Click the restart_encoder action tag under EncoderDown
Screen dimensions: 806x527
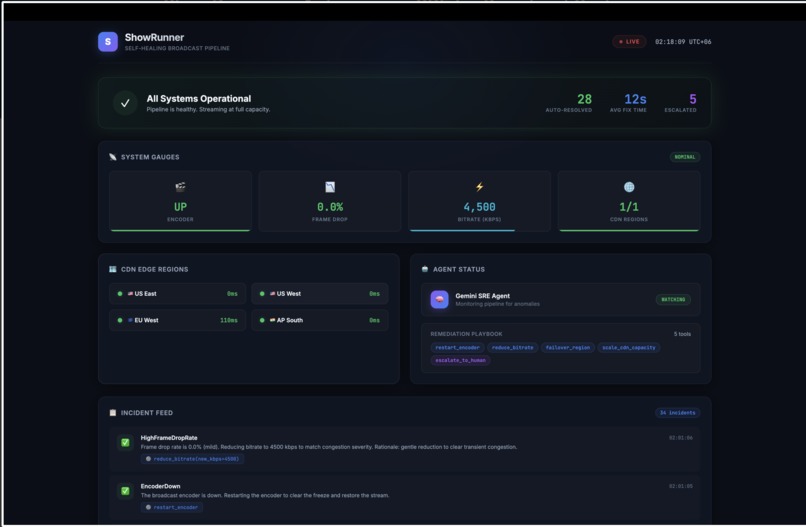172,507
